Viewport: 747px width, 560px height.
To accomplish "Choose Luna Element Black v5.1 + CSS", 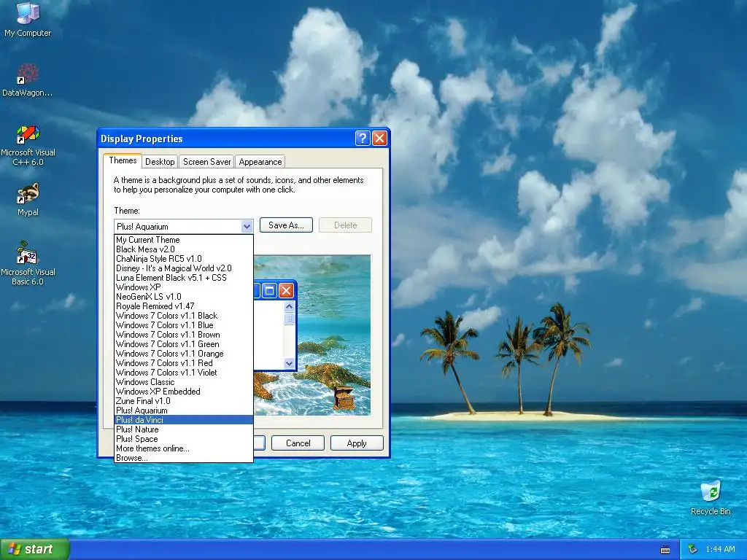I will (x=184, y=278).
